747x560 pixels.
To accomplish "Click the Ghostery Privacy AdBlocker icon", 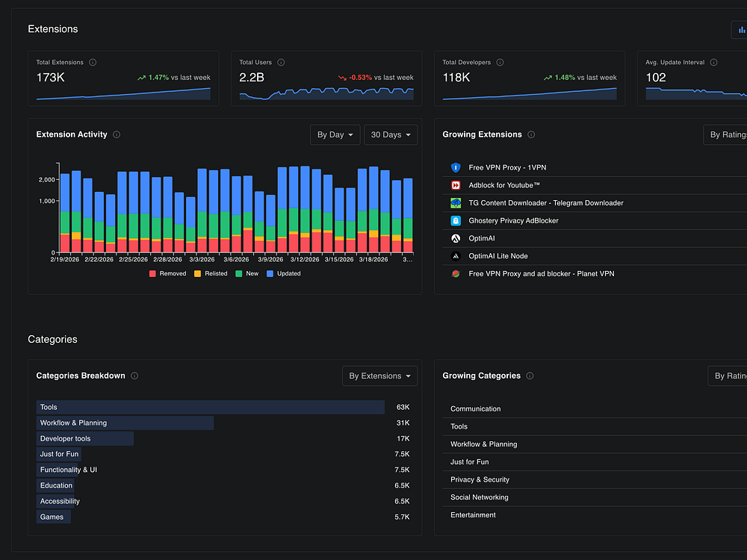I will [456, 221].
